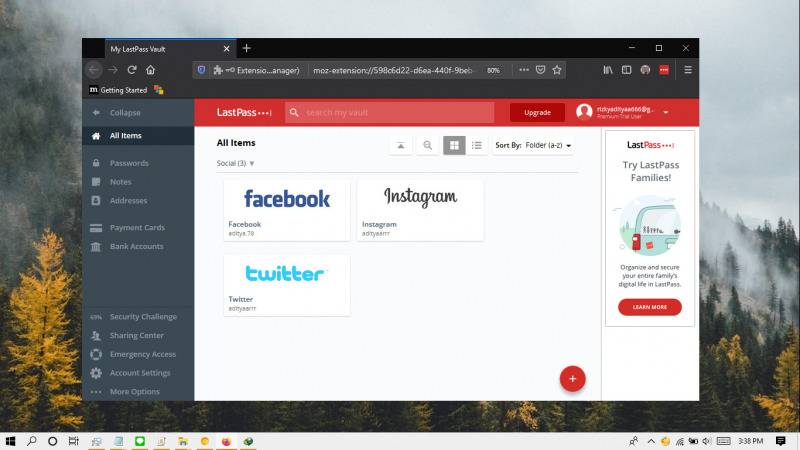Open the Windows Start menu
The image size is (800, 450).
[10, 441]
